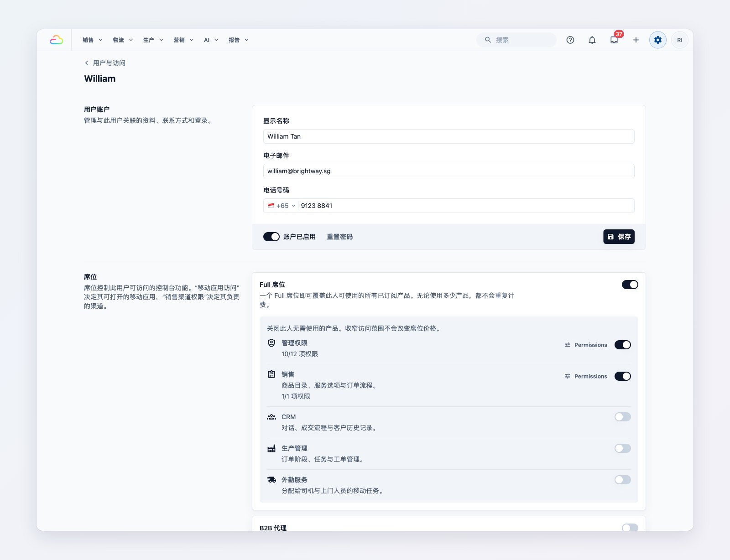Click the CRM people icon
The height and width of the screenshot is (560, 730).
click(x=271, y=417)
